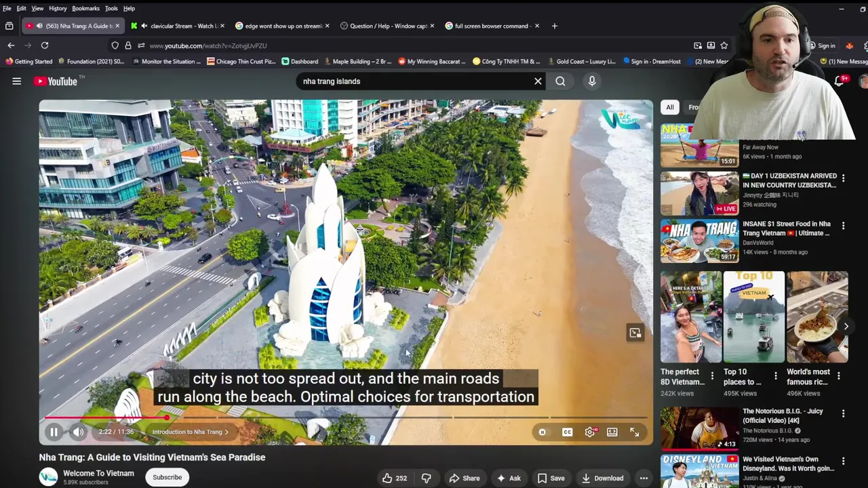
Task: Clear the search box text
Action: [538, 81]
